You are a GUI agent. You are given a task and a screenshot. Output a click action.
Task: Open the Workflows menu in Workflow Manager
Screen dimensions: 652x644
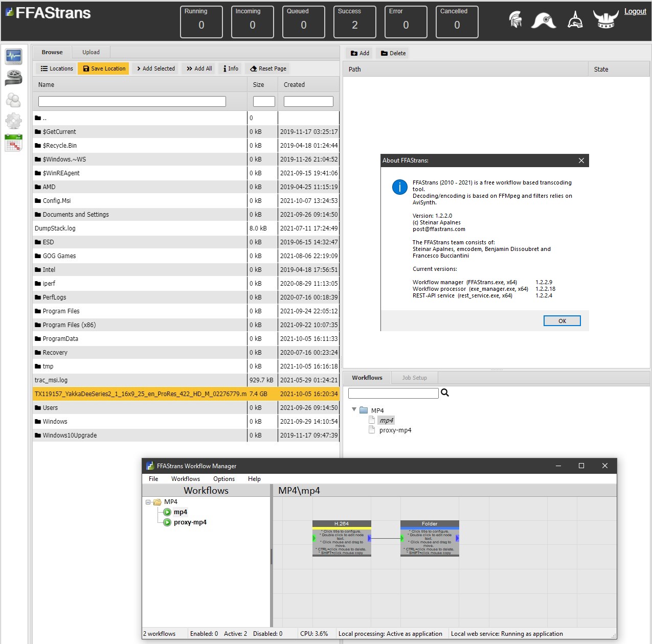186,479
